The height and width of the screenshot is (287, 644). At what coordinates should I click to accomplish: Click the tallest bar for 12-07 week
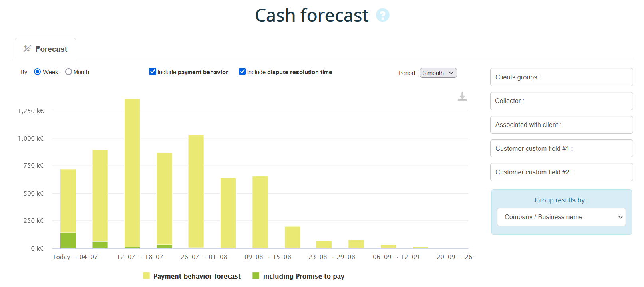132,172
